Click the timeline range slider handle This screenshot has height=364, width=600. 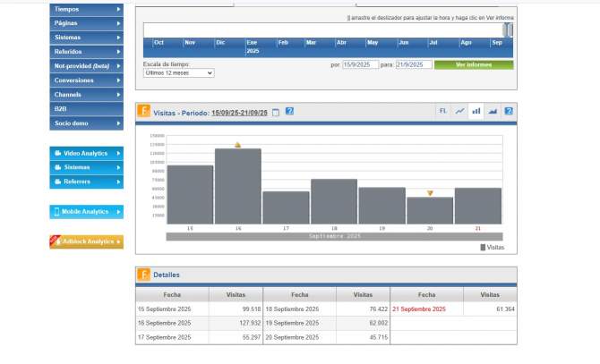(x=508, y=30)
